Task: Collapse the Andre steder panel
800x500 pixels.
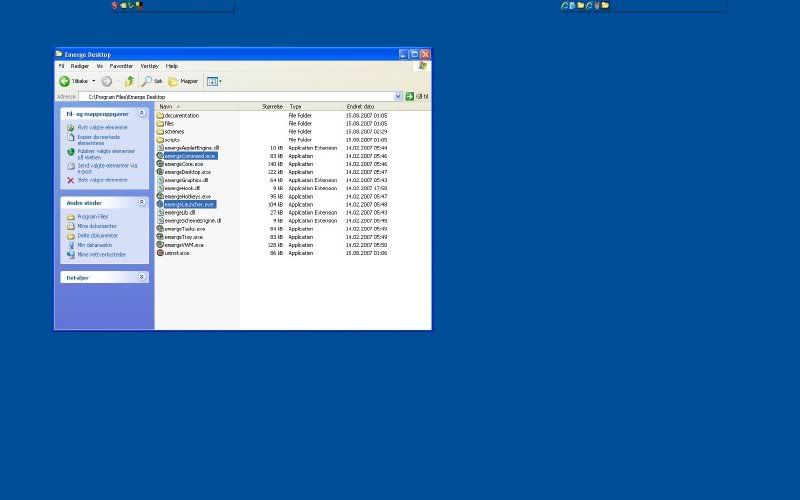Action: coord(142,203)
